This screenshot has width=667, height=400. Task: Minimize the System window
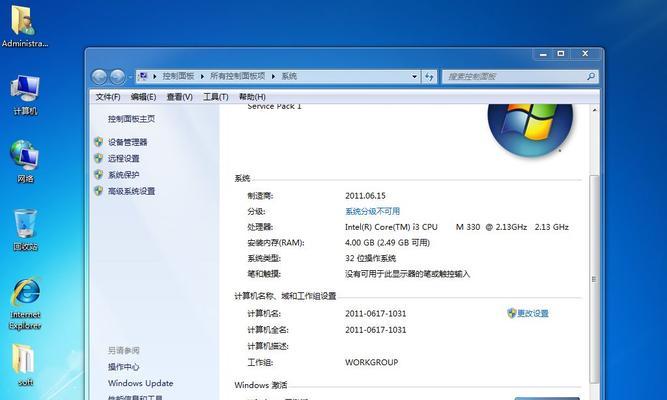pyautogui.click(x=543, y=54)
